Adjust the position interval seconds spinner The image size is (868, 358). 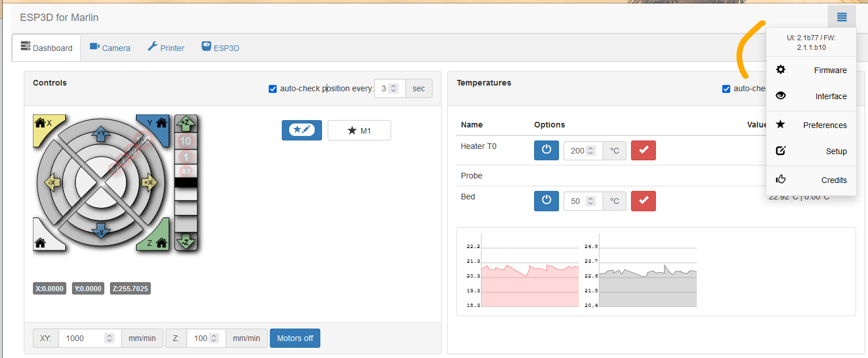point(394,88)
